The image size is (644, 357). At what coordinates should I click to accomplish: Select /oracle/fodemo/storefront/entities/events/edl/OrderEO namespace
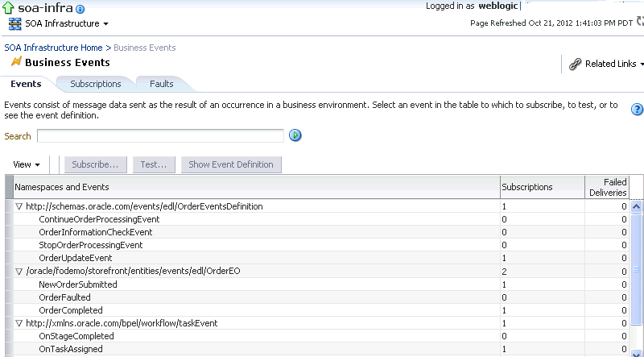coord(133,271)
